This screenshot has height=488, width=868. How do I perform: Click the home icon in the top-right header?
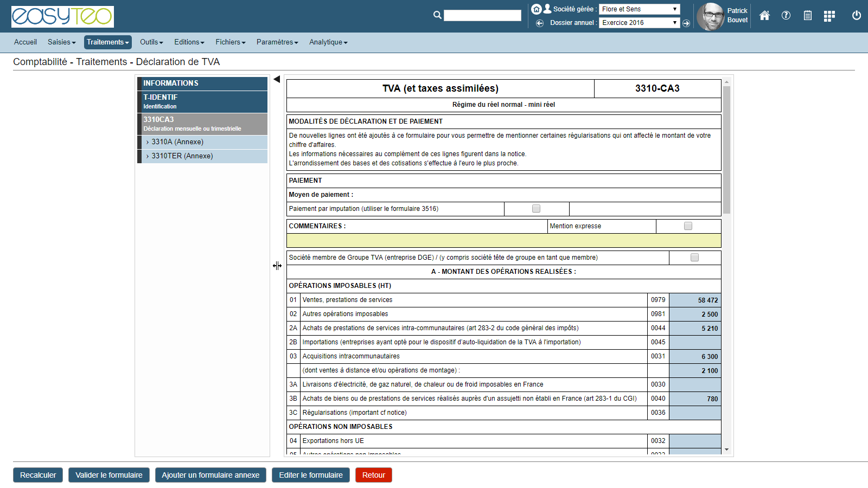pyautogui.click(x=764, y=16)
